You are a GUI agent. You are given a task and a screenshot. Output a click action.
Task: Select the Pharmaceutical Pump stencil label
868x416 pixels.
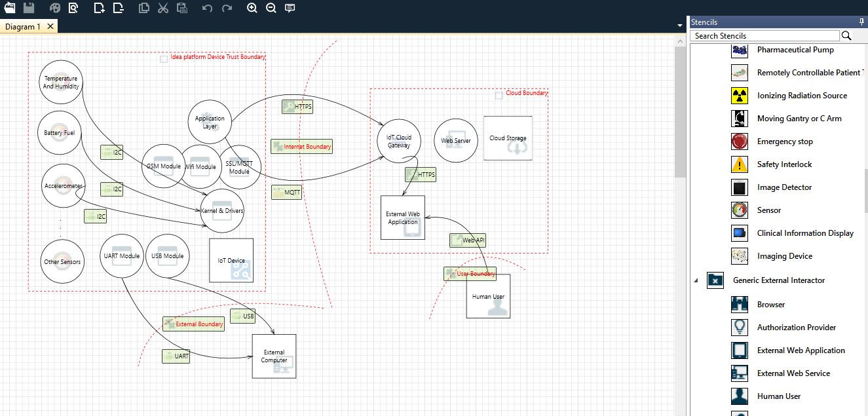tap(795, 50)
